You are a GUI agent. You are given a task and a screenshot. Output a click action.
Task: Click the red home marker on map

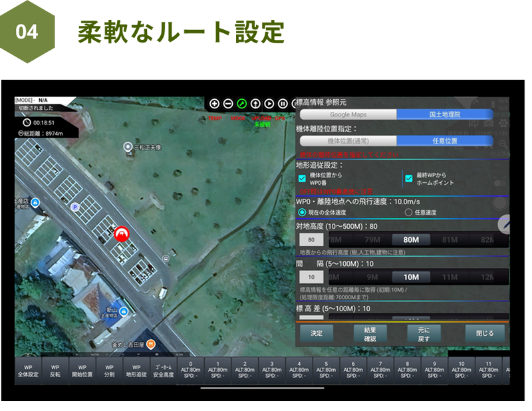click(121, 233)
